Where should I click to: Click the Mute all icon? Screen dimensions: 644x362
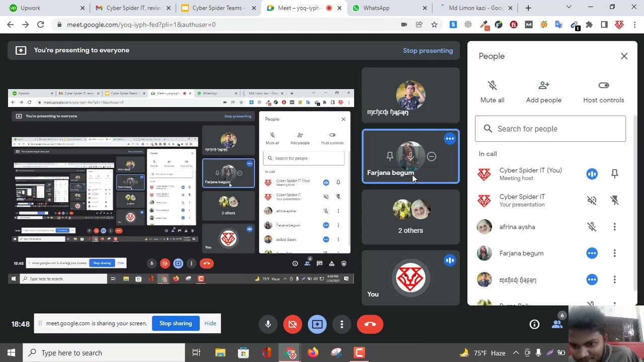(x=492, y=86)
